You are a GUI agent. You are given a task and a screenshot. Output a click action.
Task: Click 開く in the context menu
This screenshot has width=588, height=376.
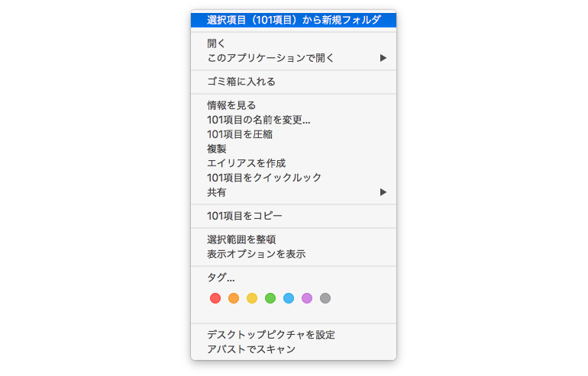tap(216, 43)
